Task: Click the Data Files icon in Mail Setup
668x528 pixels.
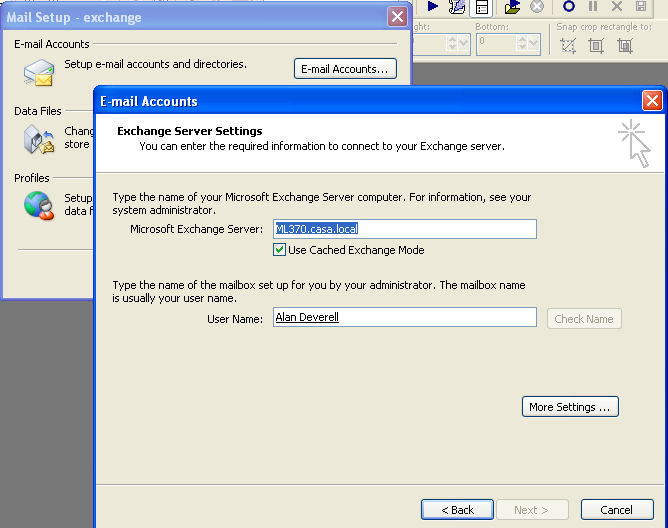Action: [x=39, y=139]
